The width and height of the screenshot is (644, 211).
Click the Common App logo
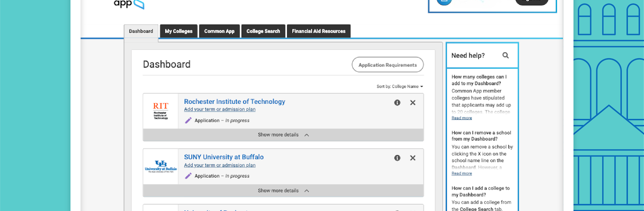click(129, 4)
